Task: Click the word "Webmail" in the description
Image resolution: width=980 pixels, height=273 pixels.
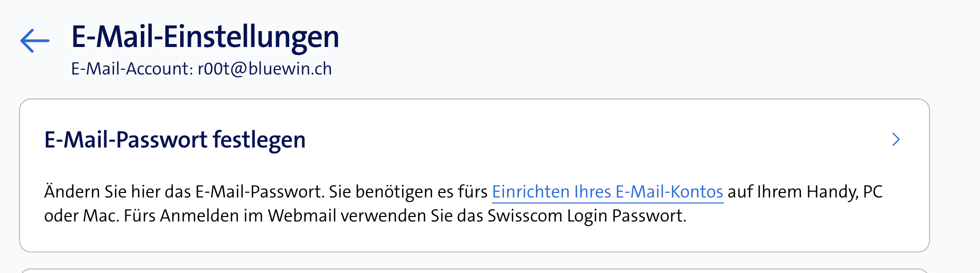Action: pos(302,216)
